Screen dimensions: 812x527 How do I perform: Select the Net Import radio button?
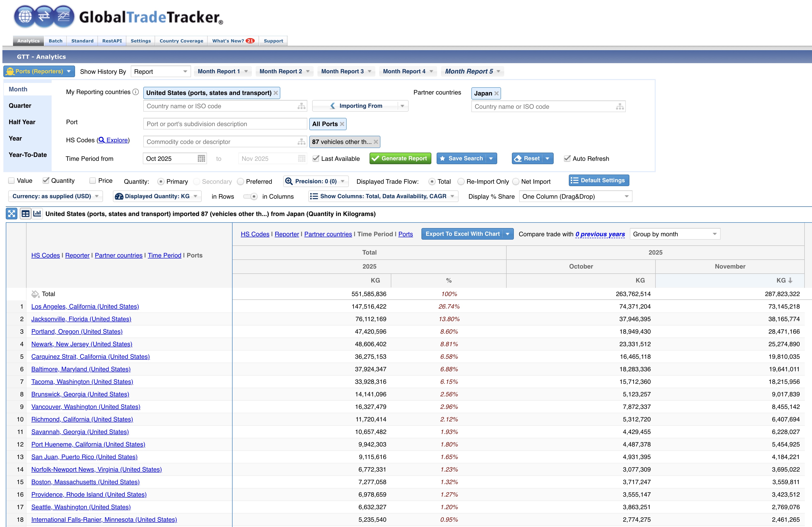(x=516, y=182)
